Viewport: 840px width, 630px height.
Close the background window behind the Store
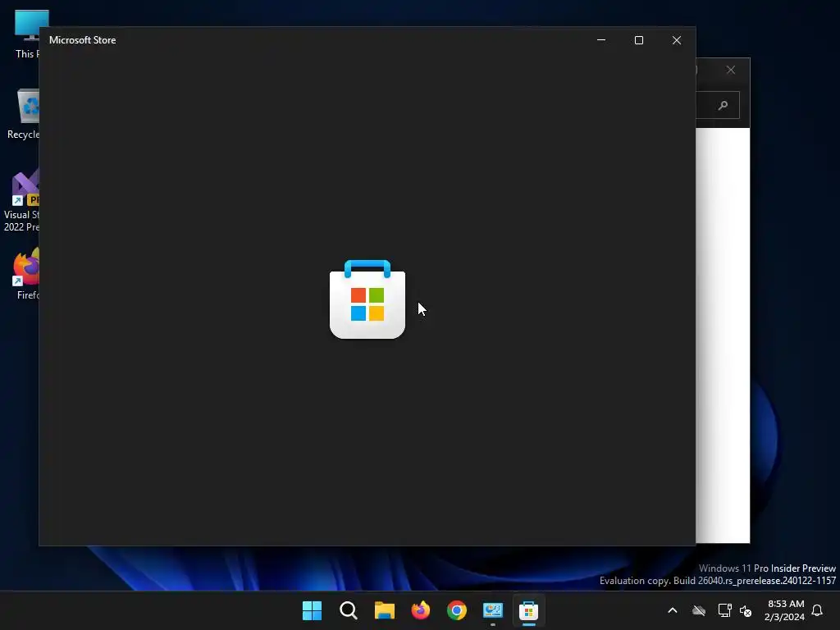[x=731, y=71]
